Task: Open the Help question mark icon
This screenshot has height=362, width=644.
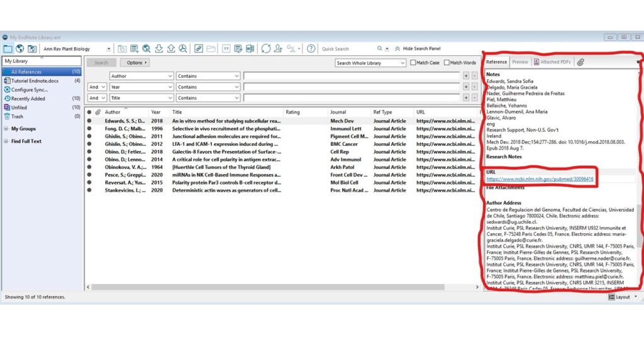Action: click(311, 48)
